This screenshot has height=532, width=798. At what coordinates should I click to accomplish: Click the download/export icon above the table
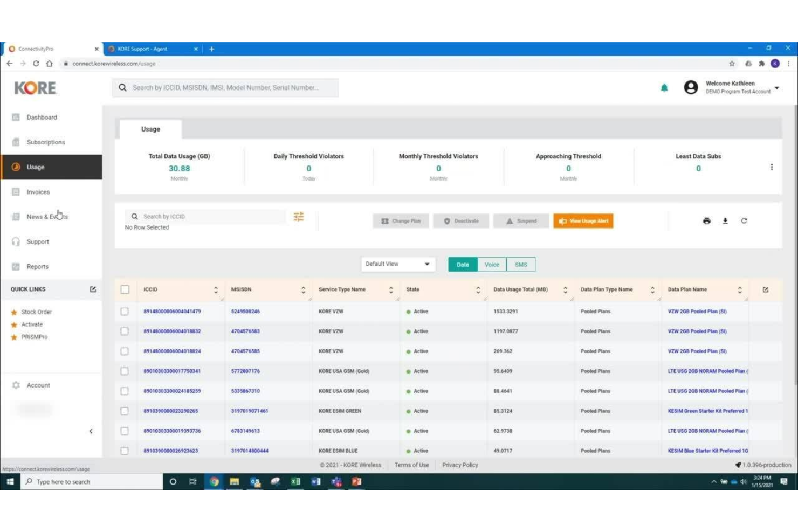coord(725,220)
